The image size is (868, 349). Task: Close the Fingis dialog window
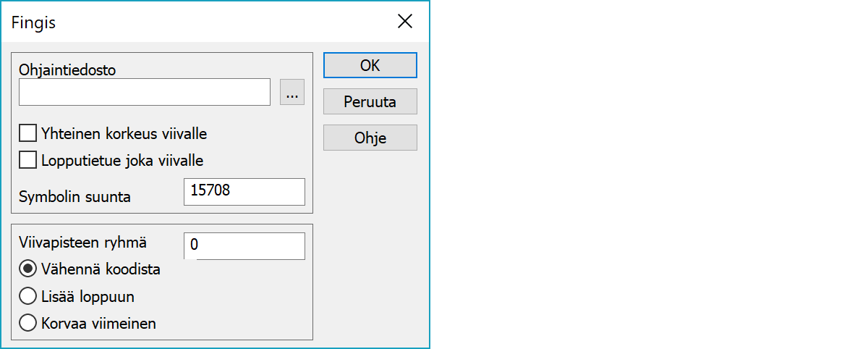pos(405,22)
